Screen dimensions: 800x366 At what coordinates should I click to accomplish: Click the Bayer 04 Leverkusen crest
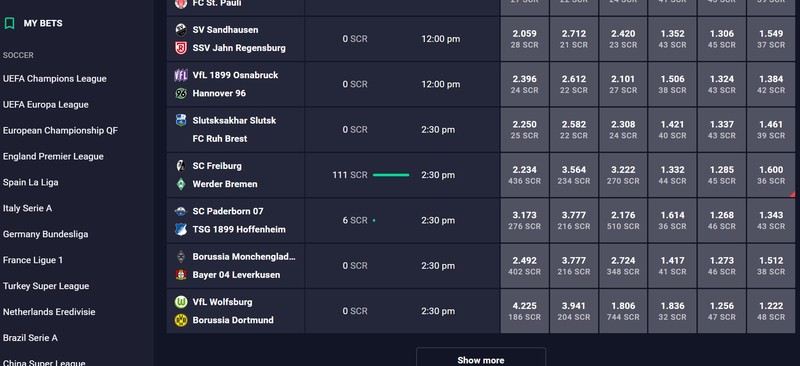tap(181, 275)
